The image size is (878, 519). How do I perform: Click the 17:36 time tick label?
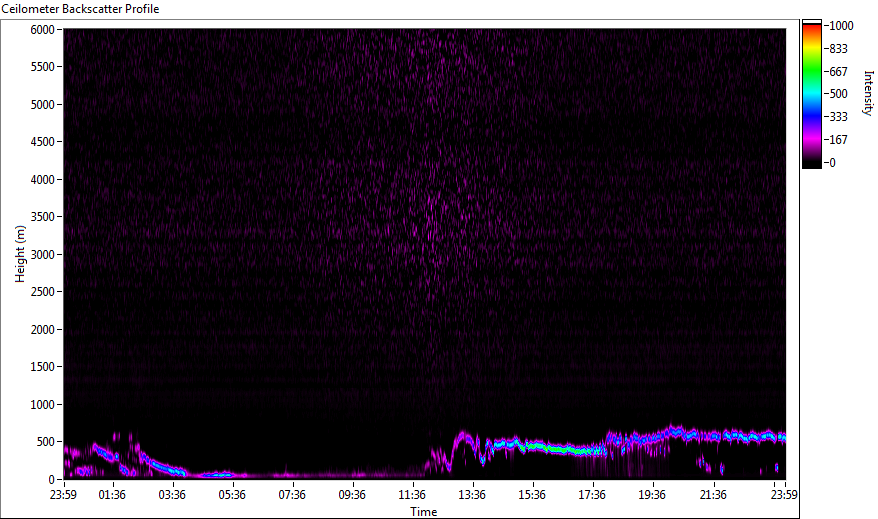coord(592,495)
